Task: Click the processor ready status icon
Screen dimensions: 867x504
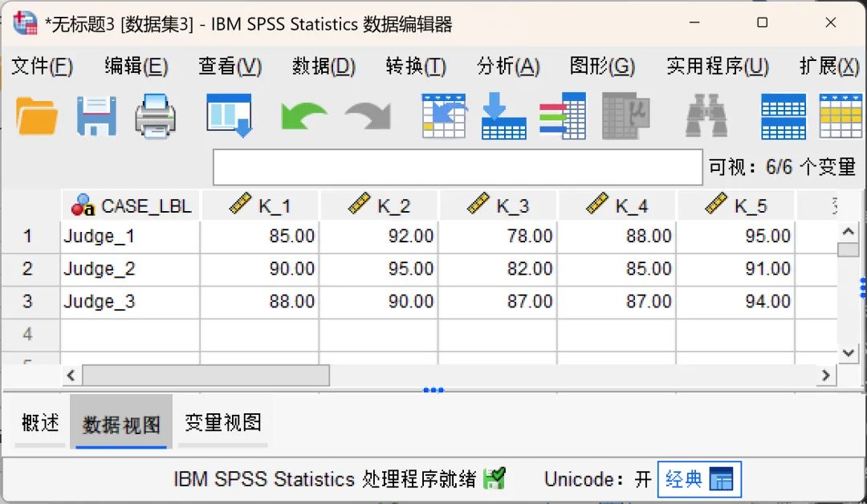Action: coord(494,478)
